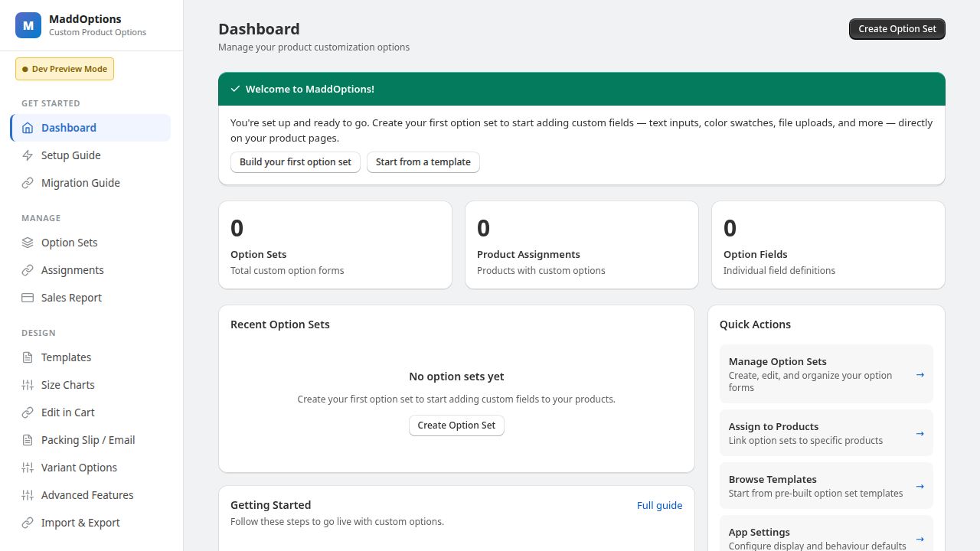Open Packing Slip / Email page

91,440
